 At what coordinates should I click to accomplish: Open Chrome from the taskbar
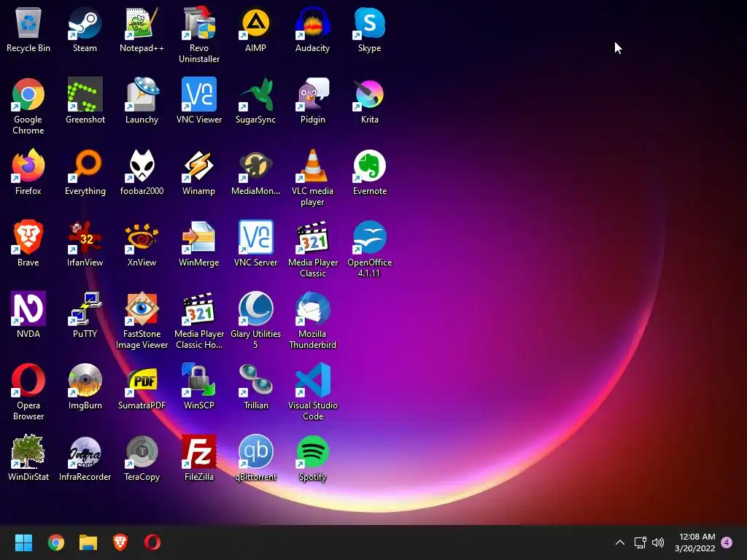(55, 542)
